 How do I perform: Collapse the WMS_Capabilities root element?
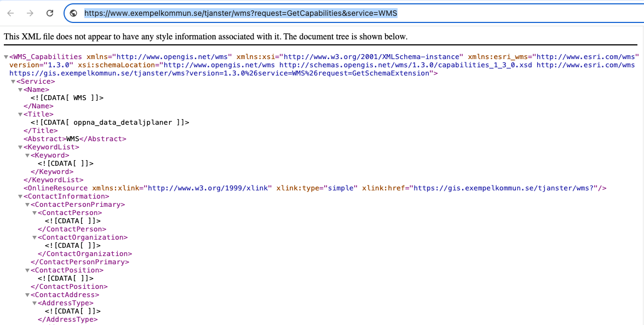pos(6,57)
